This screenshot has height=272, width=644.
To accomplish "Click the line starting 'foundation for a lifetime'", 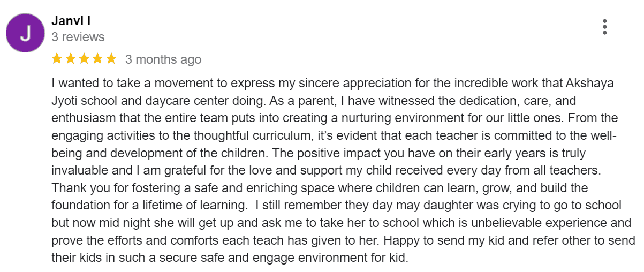I will tap(336, 206).
